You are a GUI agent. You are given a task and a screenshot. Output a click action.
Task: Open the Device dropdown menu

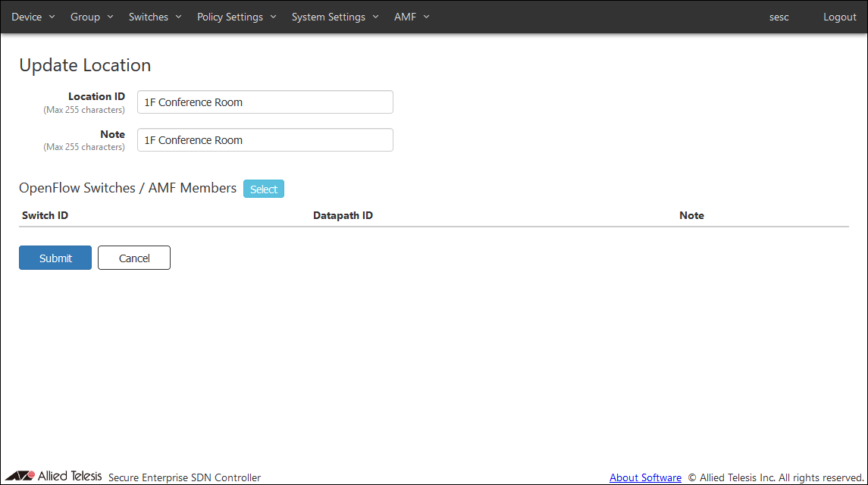point(33,17)
